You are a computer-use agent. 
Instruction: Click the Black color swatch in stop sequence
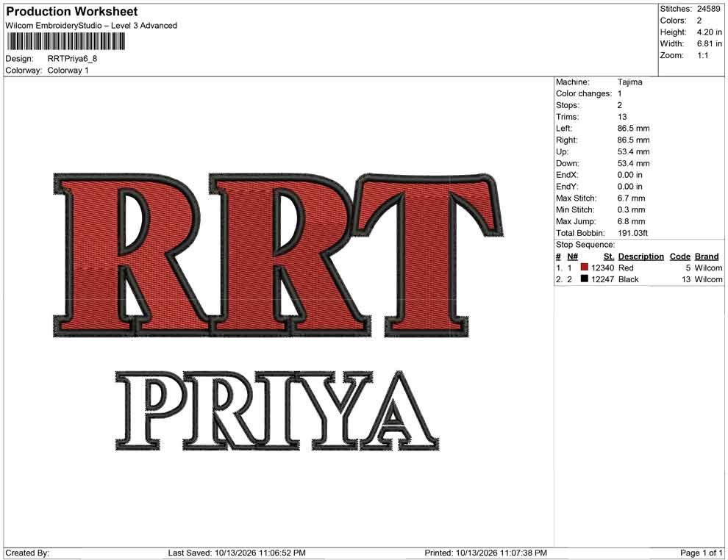[585, 279]
